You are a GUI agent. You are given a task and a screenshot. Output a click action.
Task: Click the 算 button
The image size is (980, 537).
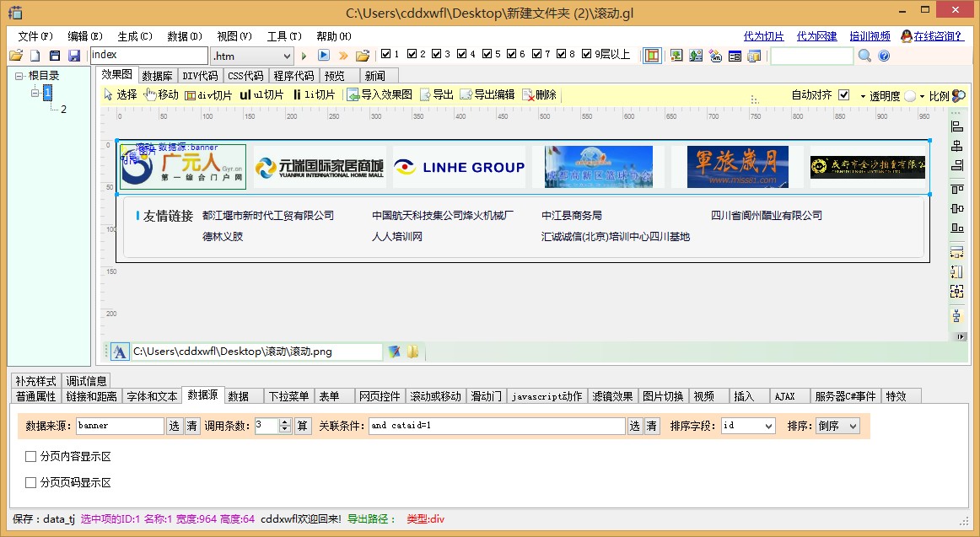303,426
